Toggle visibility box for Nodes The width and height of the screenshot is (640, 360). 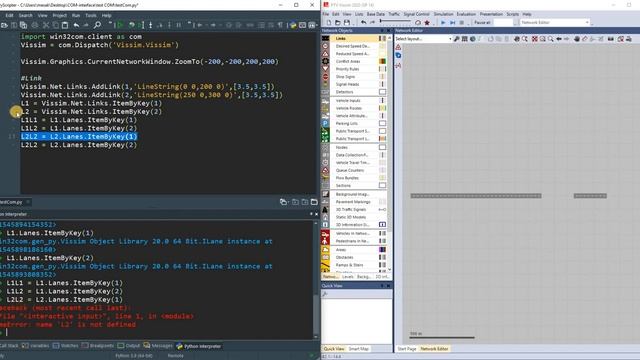[382, 147]
